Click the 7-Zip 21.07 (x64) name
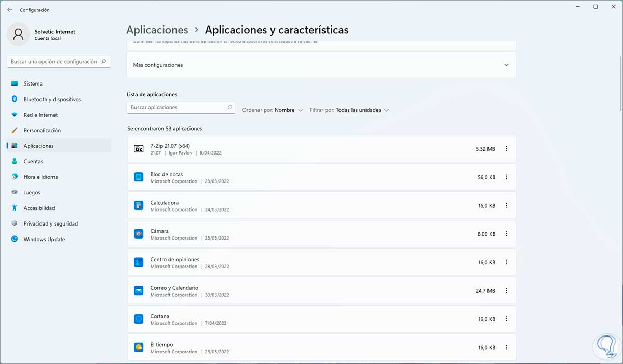Screen dimensions: 623x364 (x=170, y=146)
